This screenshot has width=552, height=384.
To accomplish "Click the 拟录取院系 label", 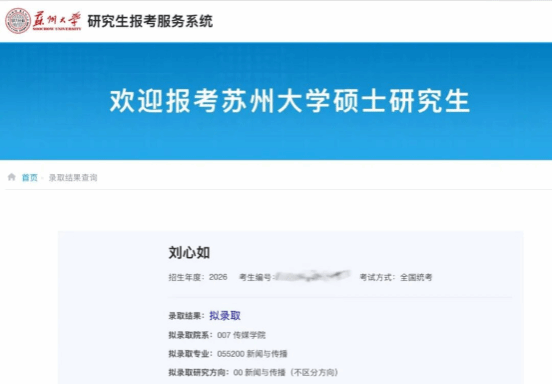I will pos(190,335).
